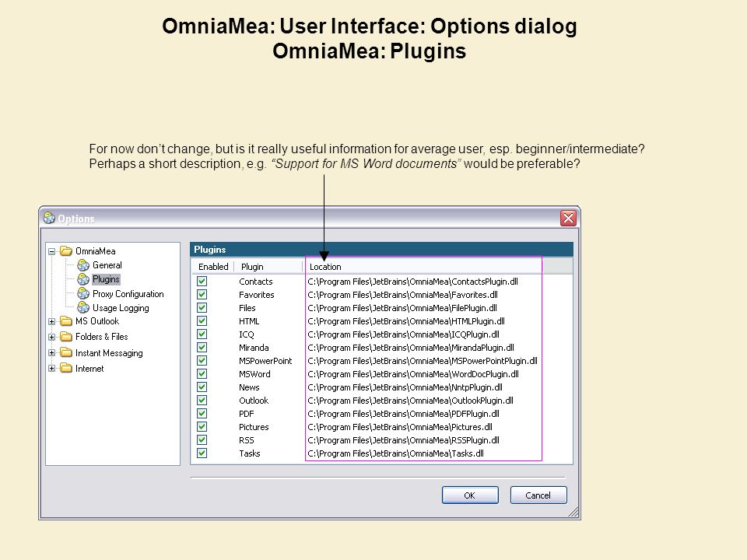The width and height of the screenshot is (747, 560).
Task: Select the Contacts plugin name
Action: click(x=256, y=282)
